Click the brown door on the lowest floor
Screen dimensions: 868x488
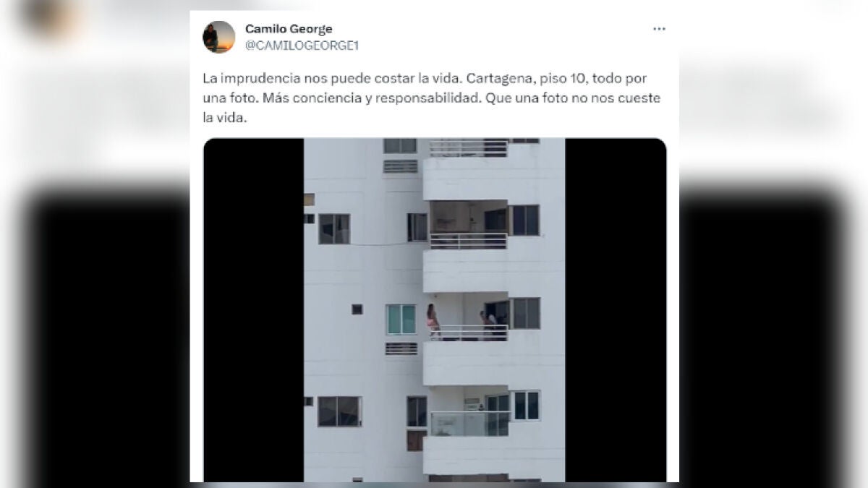[416, 440]
